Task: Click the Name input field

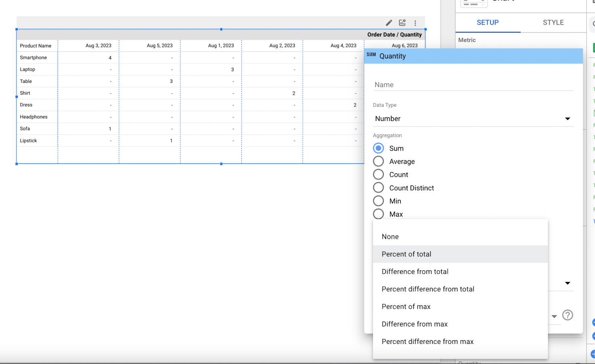Action: (x=472, y=85)
